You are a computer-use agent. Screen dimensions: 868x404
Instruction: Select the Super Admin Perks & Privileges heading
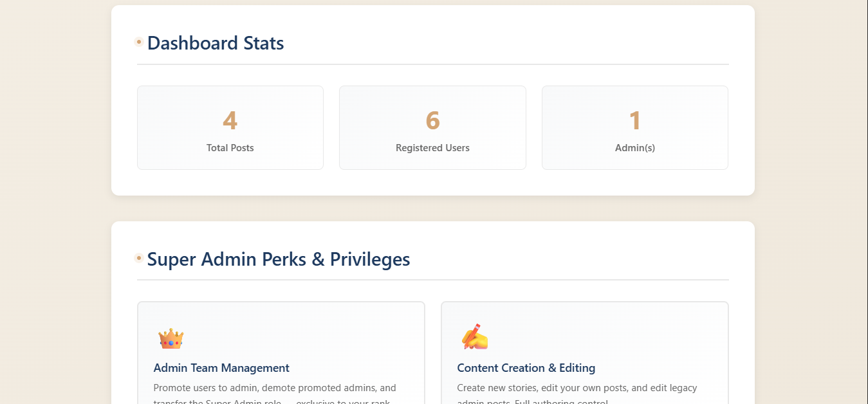pyautogui.click(x=279, y=259)
